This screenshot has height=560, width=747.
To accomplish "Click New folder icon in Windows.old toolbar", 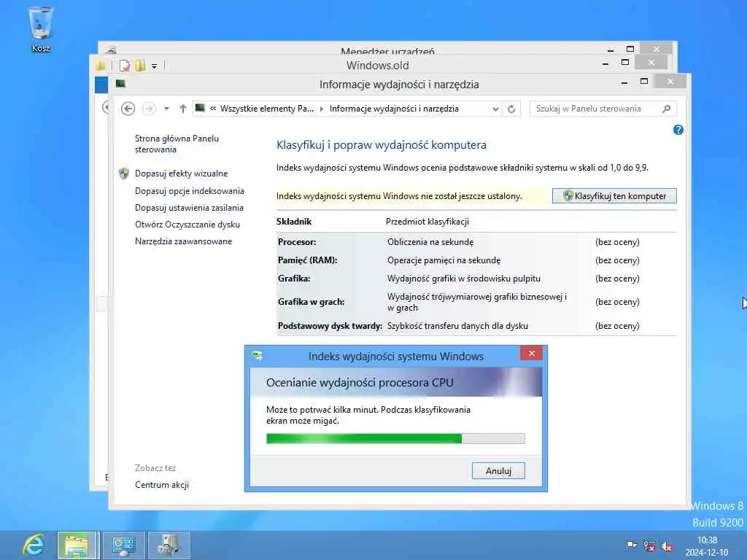I will click(140, 65).
